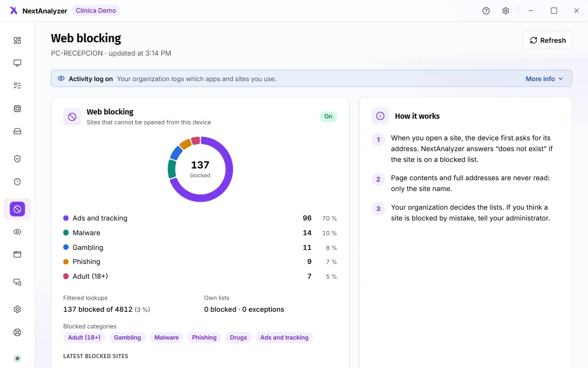This screenshot has height=368, width=588.
Task: Click the Drugs blocked category chip
Action: click(238, 338)
